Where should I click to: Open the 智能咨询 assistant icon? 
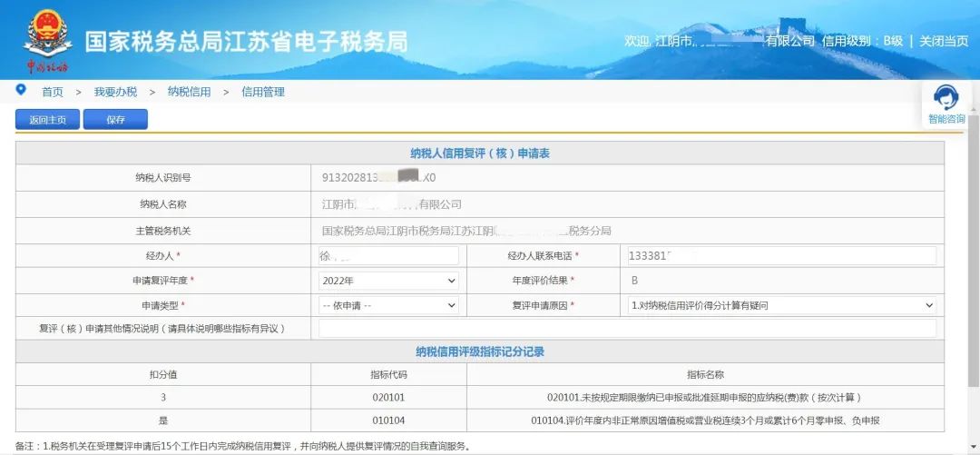click(x=946, y=104)
